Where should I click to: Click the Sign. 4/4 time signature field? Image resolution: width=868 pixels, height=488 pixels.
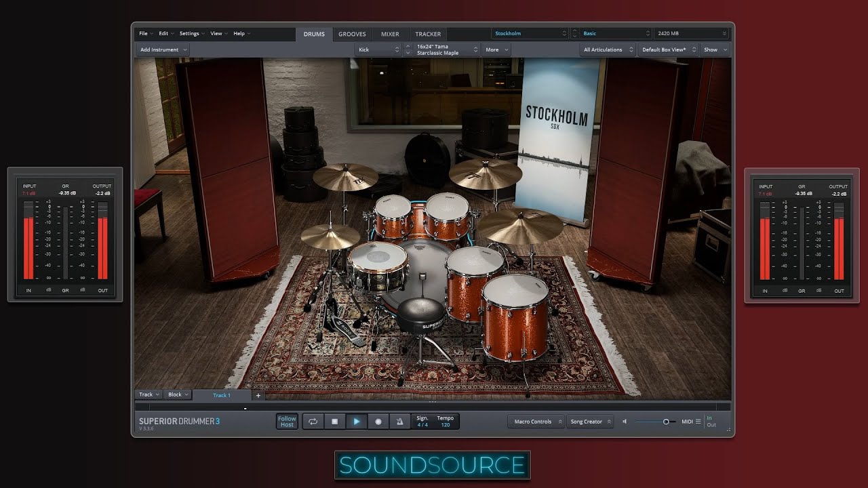422,422
